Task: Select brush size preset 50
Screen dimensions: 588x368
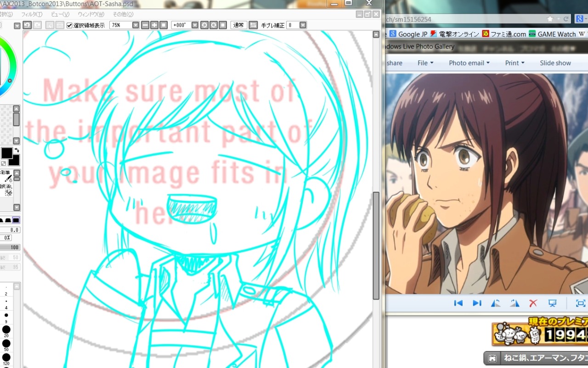Action: click(6, 346)
